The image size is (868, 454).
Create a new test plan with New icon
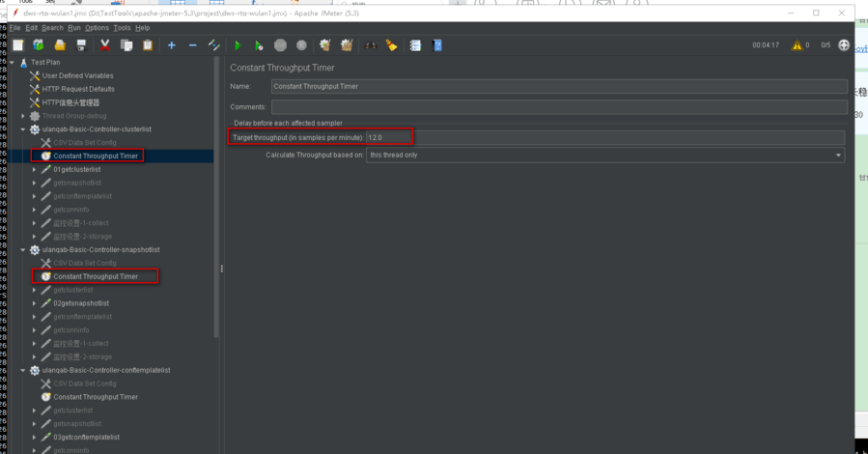coord(18,45)
